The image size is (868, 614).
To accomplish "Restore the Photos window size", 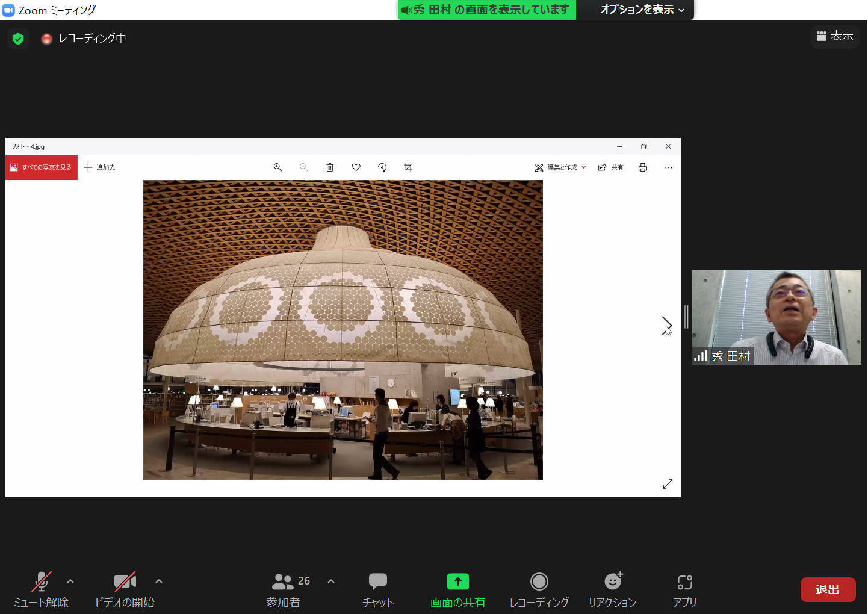I will coord(644,146).
